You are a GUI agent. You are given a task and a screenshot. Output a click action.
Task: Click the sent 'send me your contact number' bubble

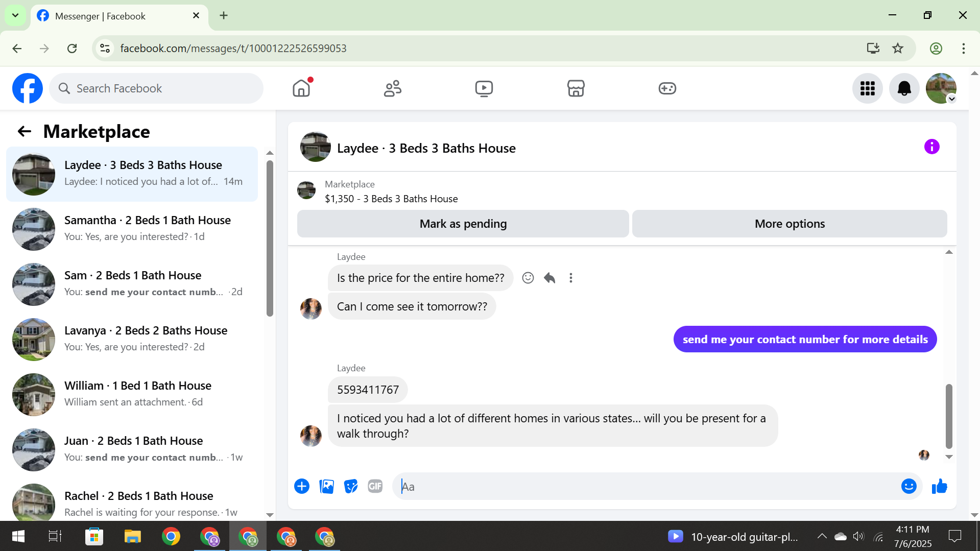[x=805, y=339]
